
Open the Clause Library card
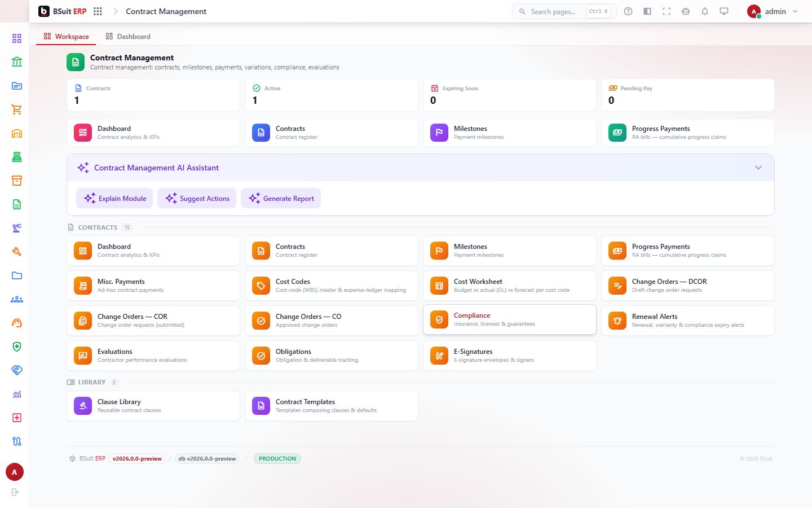pos(153,406)
